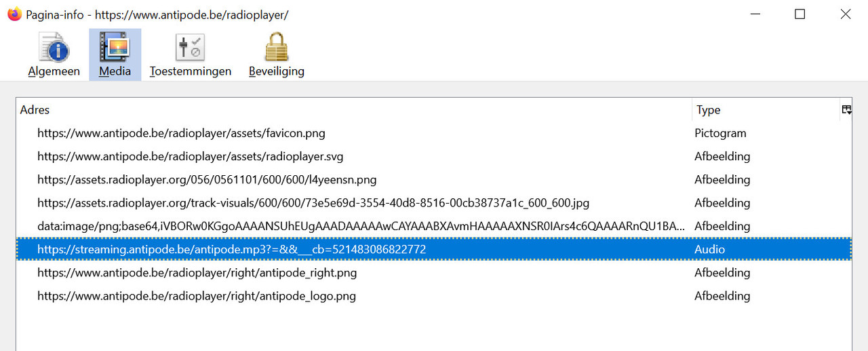Screen dimensions: 868x351
Task: Maximize the Pagina-info window
Action: pyautogui.click(x=800, y=14)
